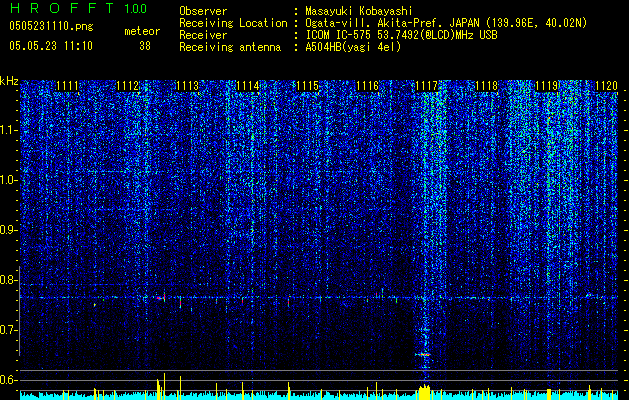The image size is (629, 400).
Task: Click observer name Masayuki Kobayashi
Action: tap(359, 12)
